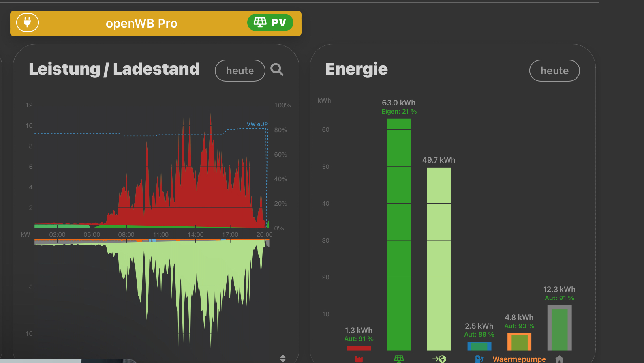Click the orange Waermepumpe label

[x=519, y=359]
